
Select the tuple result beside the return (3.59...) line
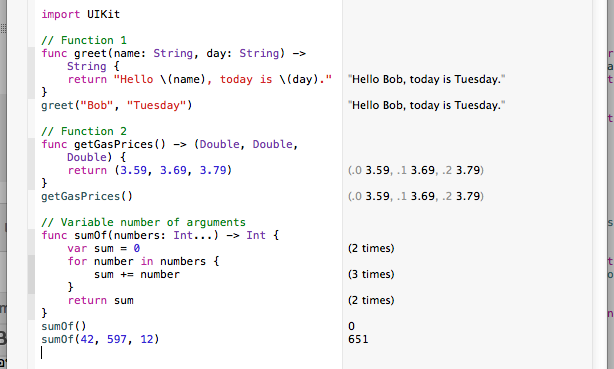(x=416, y=170)
